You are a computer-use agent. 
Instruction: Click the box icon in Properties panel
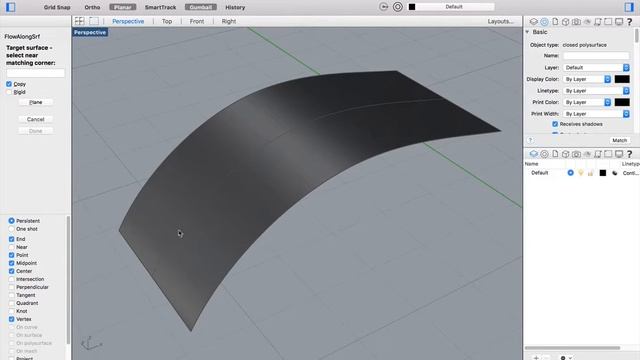click(565, 22)
